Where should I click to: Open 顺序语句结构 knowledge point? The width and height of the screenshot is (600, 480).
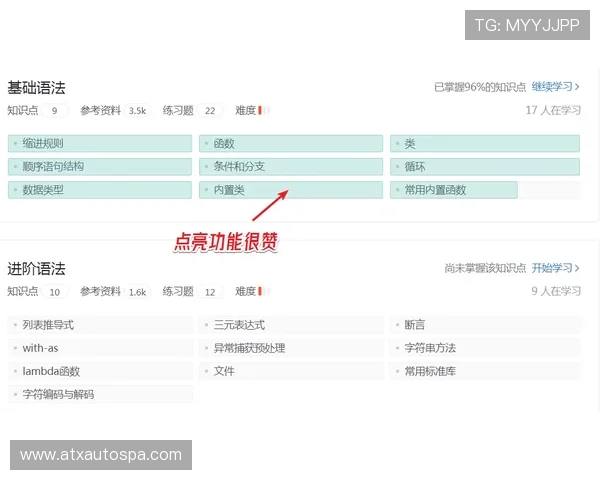tap(100, 167)
